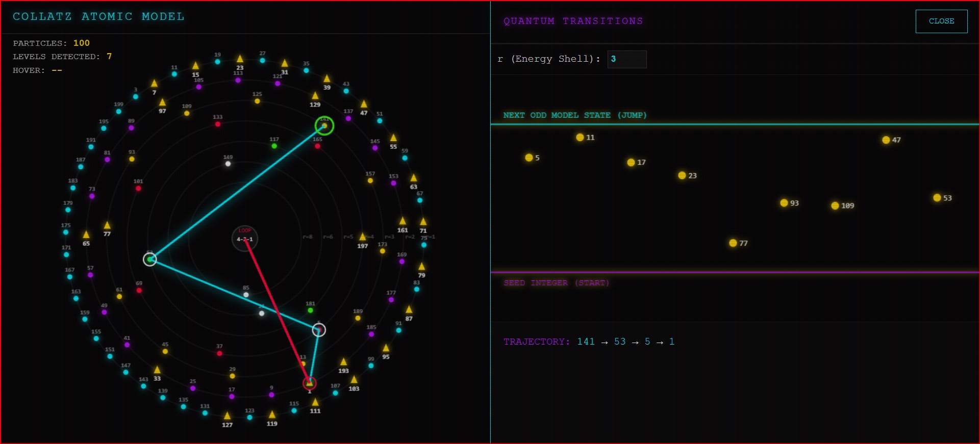Select yellow node 53 in jump panel
The image size is (980, 444).
(x=937, y=198)
